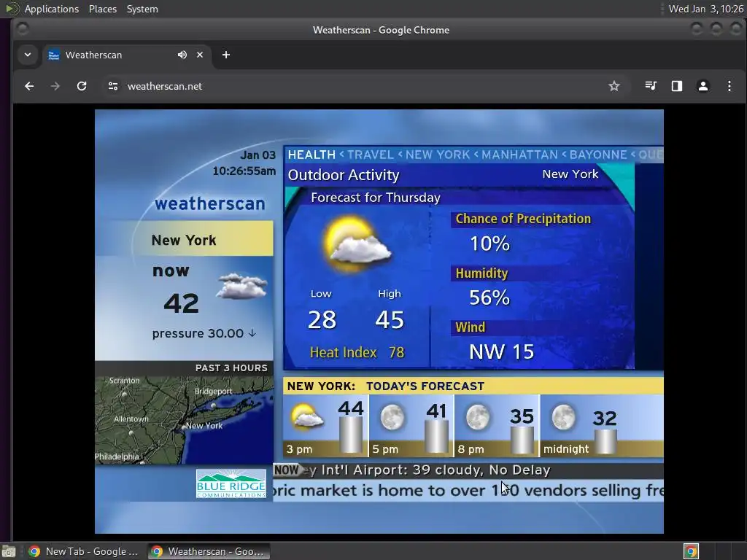Click NEW YORK in the category ticker

(x=438, y=155)
